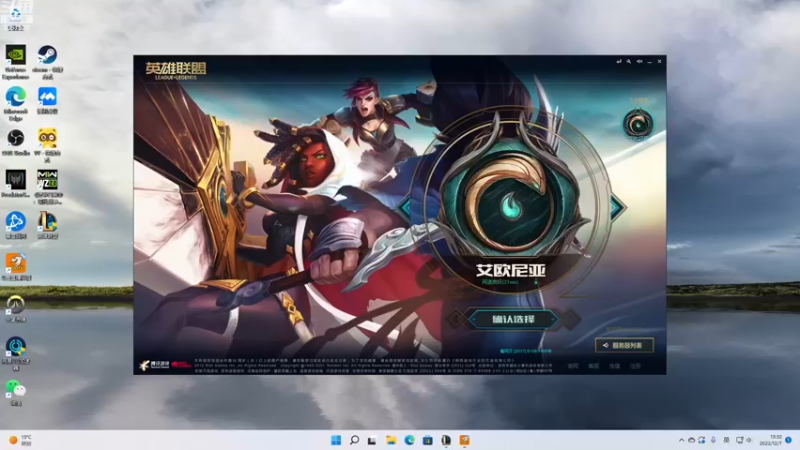Minimize the League of Legends launcher
Screen dimensions: 800x450
coord(649,61)
